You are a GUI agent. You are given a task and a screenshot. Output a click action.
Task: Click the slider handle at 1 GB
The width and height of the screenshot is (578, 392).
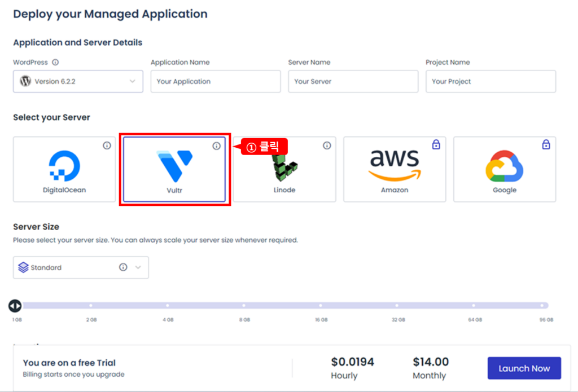click(x=15, y=306)
